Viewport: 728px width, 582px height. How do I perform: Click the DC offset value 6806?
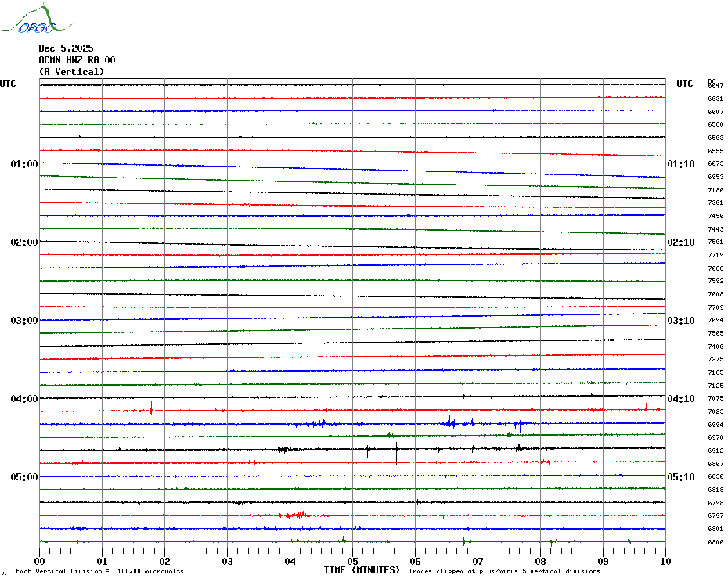715,543
